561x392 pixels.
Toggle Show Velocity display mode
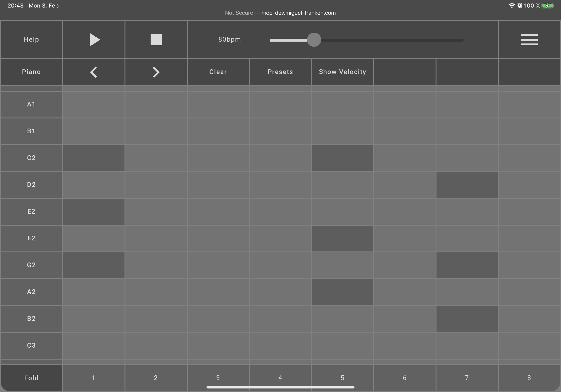342,71
